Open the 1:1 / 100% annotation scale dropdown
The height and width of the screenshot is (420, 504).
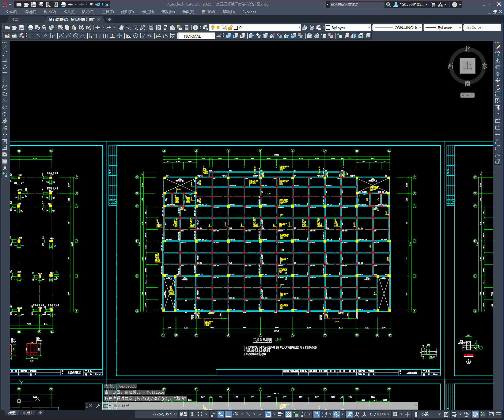click(x=379, y=414)
